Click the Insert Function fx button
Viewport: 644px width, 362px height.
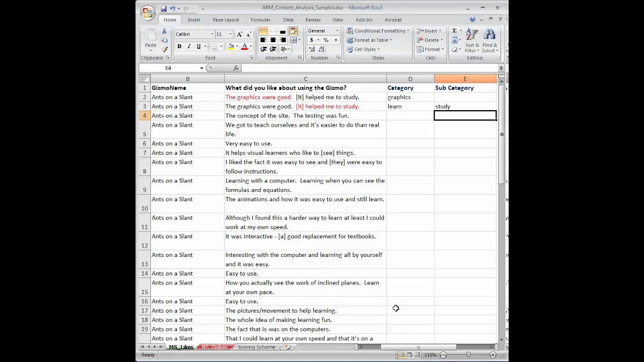[x=236, y=68]
